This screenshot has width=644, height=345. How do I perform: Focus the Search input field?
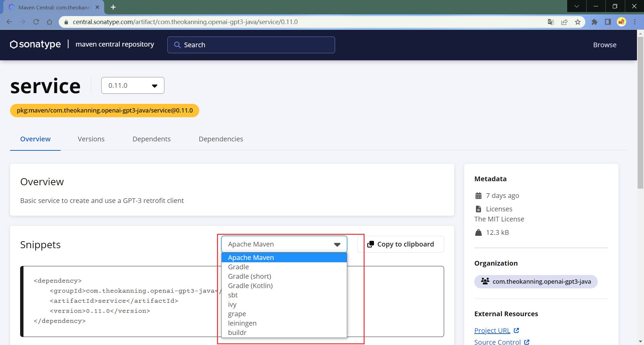pyautogui.click(x=251, y=45)
